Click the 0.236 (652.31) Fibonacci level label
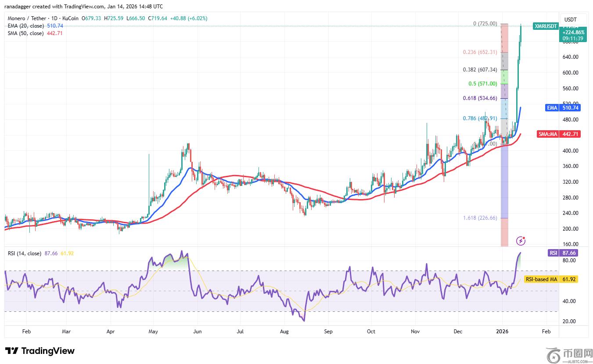The image size is (593, 364). tap(480, 52)
